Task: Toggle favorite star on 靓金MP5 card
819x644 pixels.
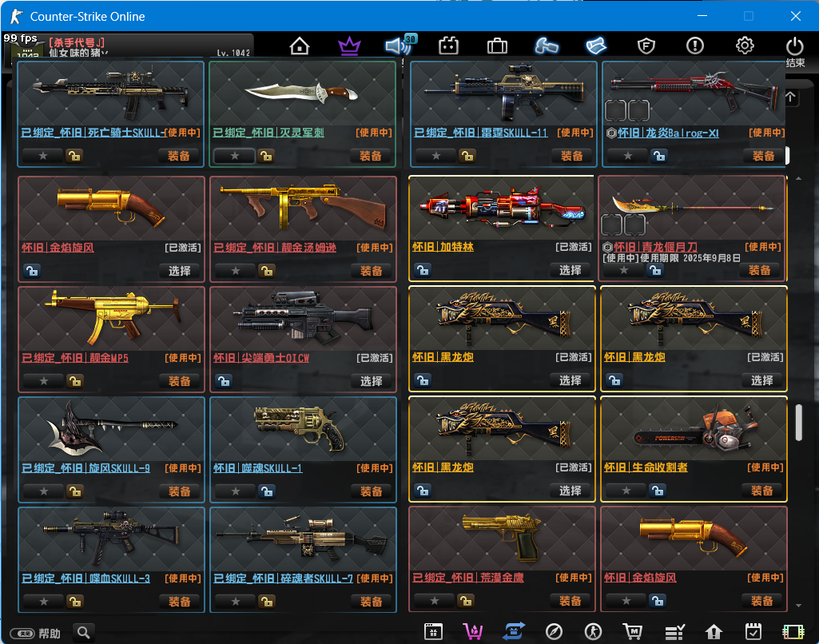Action: click(x=44, y=381)
